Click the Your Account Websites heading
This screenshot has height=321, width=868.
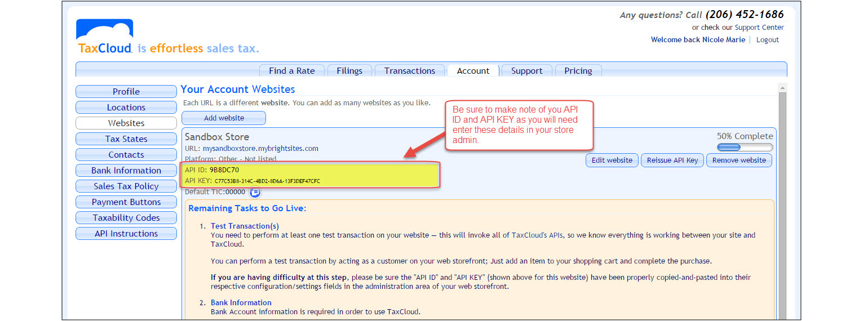pos(238,90)
